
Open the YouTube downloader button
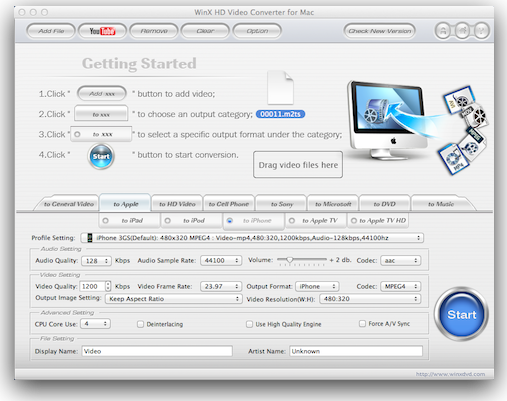tap(102, 31)
